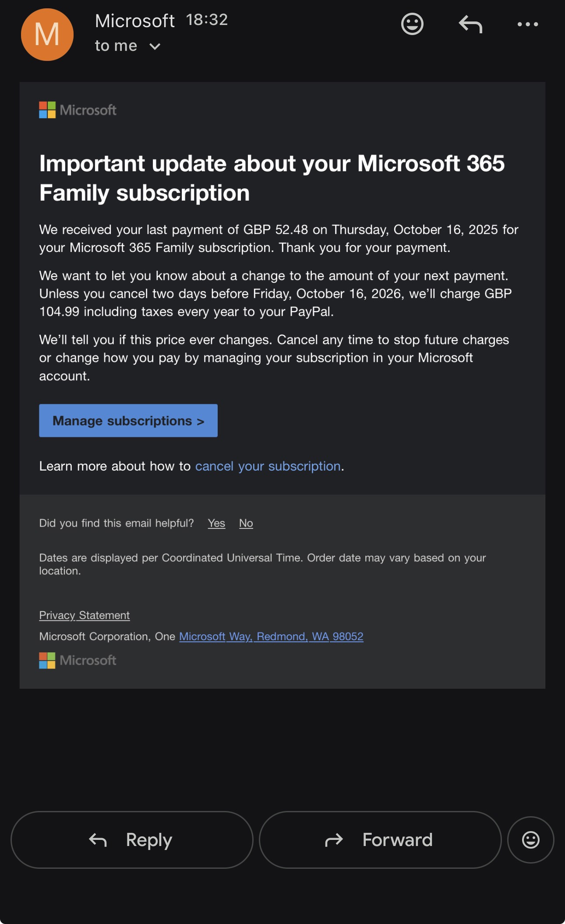Tap the Reply button below the email
565x924 pixels.
tap(132, 840)
